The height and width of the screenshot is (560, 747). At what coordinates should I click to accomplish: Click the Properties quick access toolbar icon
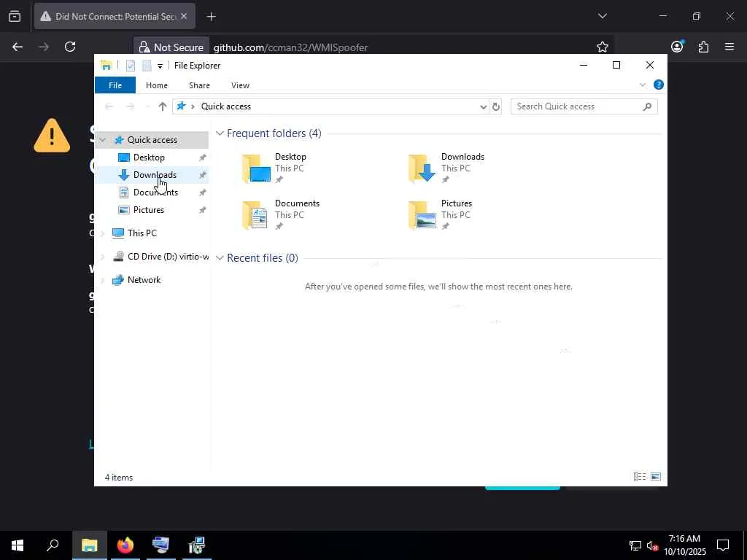(x=131, y=66)
